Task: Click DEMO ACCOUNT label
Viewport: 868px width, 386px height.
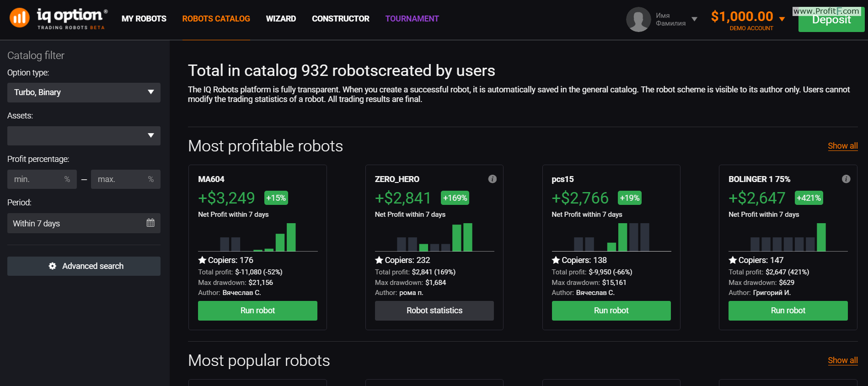Action: tap(751, 28)
